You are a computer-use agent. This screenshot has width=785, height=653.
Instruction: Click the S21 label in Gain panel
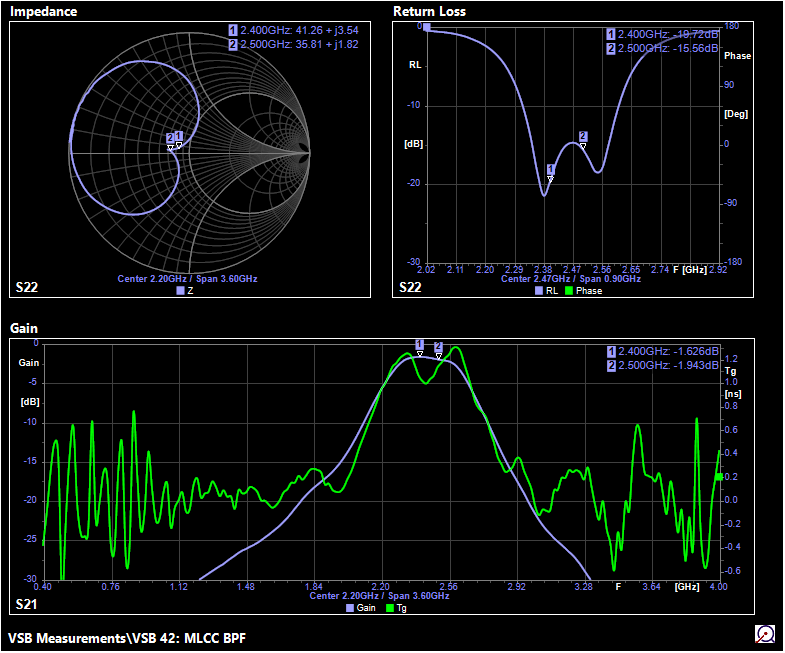[27, 605]
